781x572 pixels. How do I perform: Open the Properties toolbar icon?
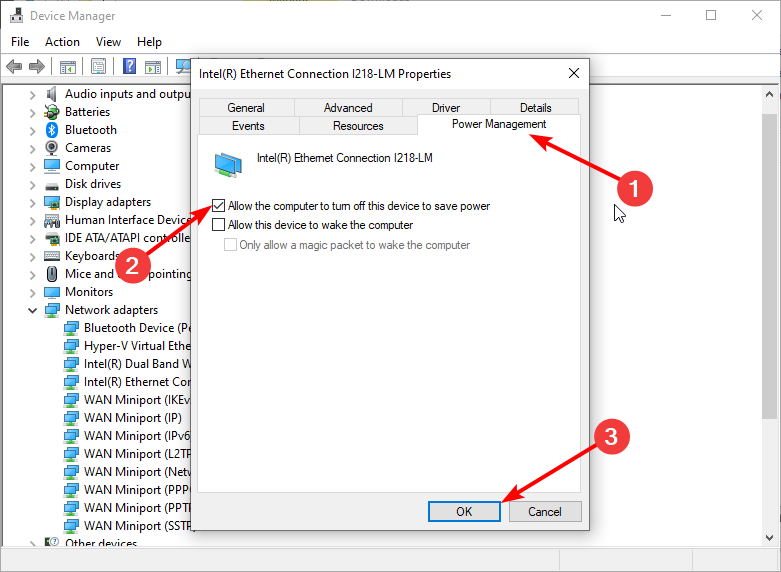click(x=99, y=66)
